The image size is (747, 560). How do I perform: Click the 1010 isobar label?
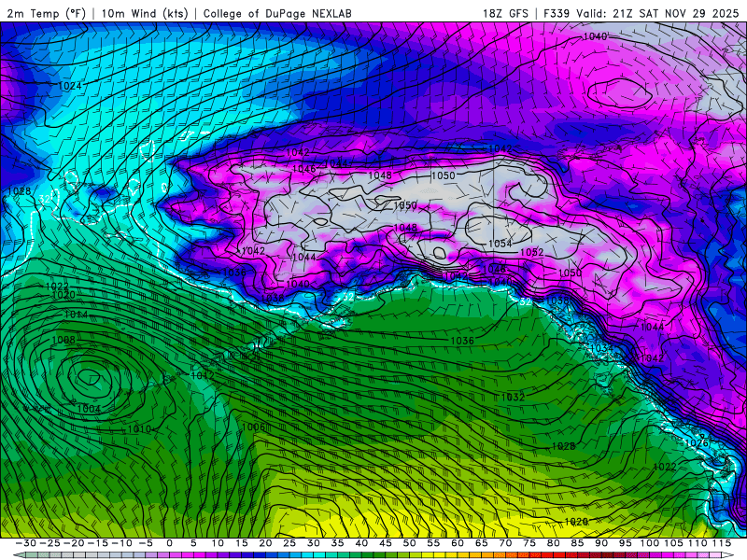[x=139, y=429]
